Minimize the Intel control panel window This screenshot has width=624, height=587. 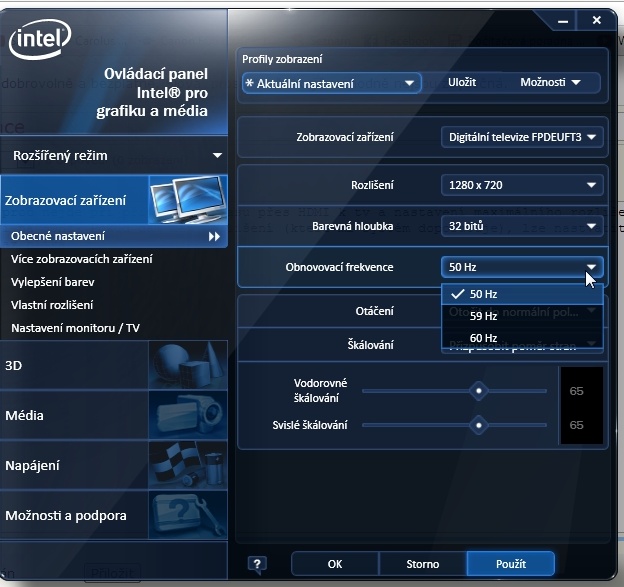[563, 21]
